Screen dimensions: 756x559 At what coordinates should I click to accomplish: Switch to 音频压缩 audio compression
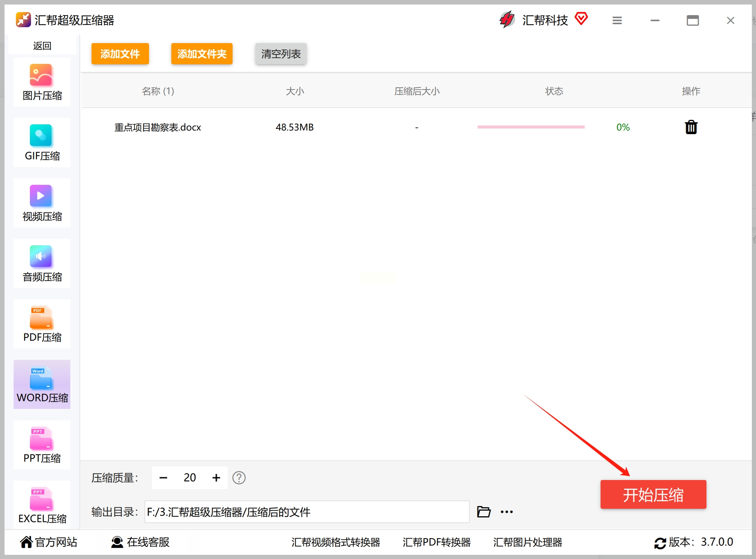click(42, 263)
